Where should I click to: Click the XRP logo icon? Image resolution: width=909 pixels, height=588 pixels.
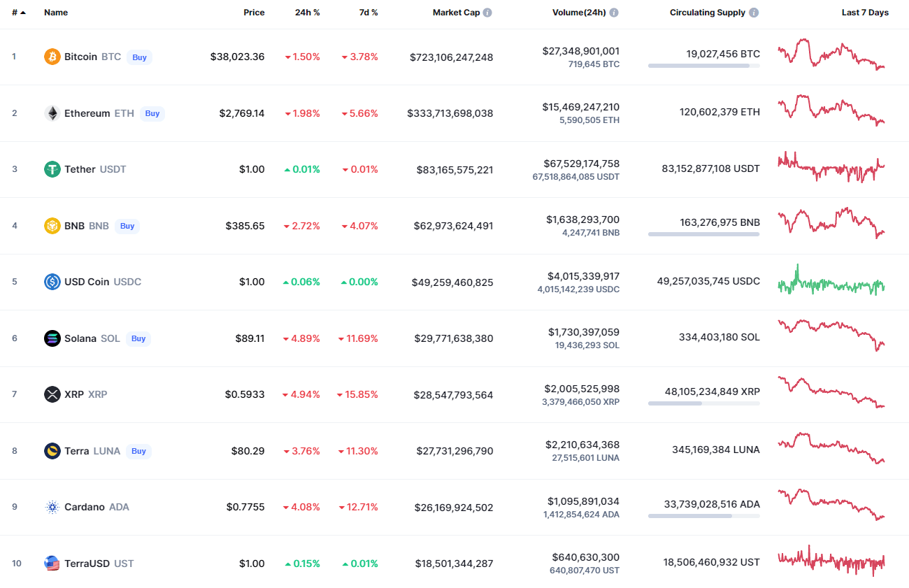click(x=52, y=394)
